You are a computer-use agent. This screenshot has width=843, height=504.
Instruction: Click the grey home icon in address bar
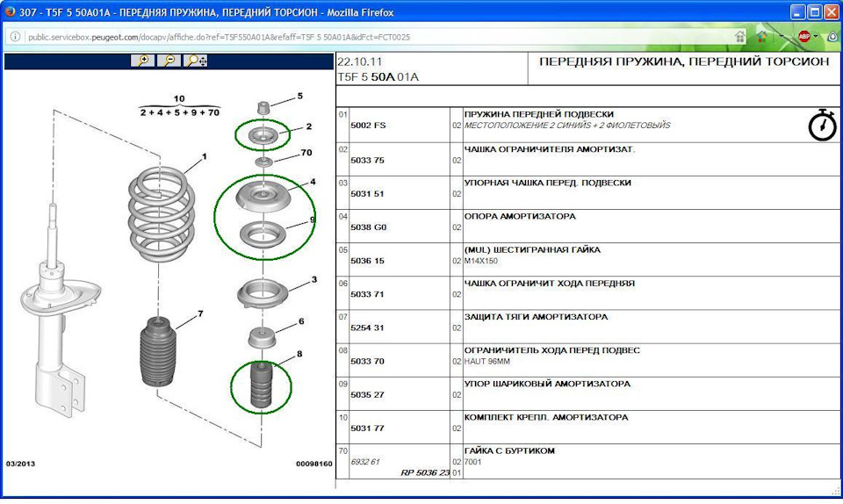pyautogui.click(x=740, y=37)
